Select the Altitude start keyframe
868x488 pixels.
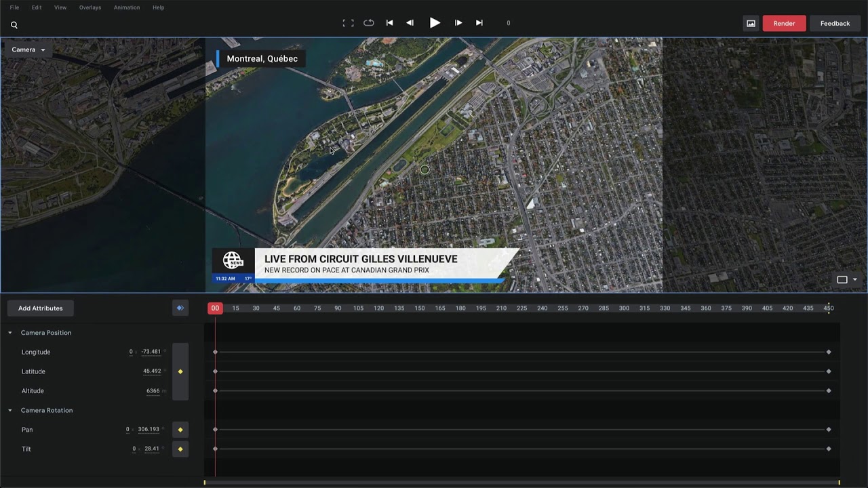pos(215,391)
